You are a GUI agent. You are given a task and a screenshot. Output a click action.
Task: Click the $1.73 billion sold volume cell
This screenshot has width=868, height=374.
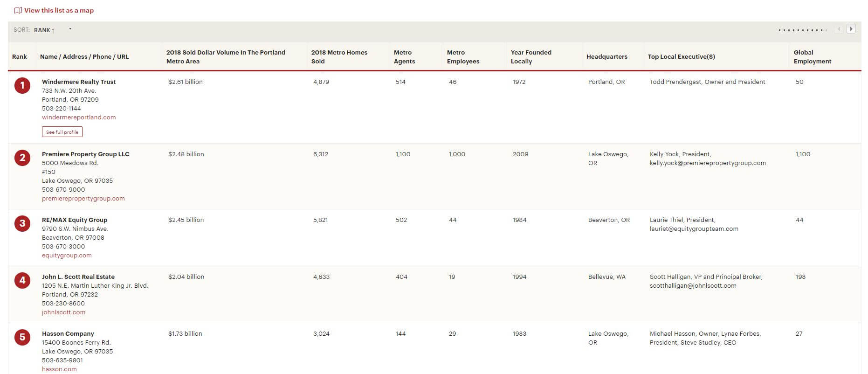coord(185,333)
